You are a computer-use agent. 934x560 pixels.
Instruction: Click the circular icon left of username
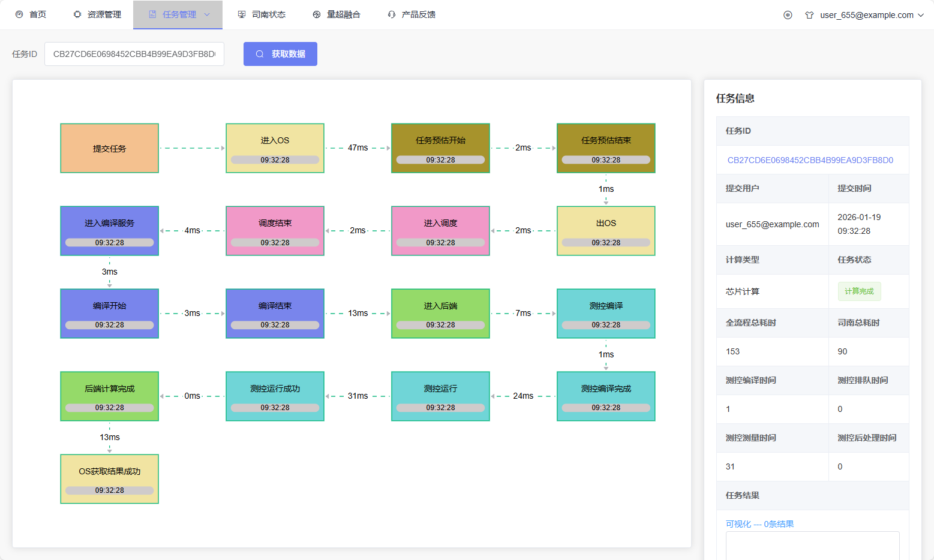[788, 15]
